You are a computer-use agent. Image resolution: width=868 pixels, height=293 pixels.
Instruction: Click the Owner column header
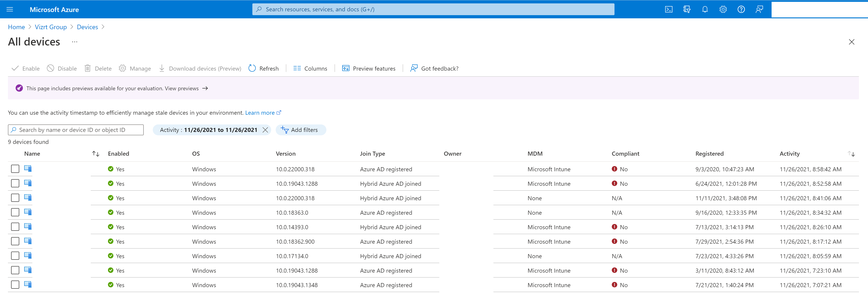click(452, 154)
